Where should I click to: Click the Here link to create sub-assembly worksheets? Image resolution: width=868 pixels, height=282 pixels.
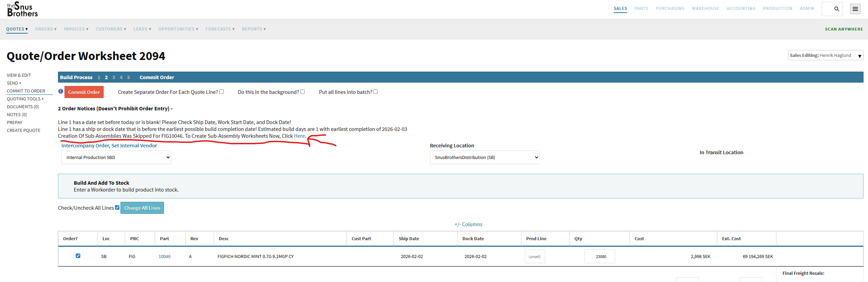[x=299, y=136]
